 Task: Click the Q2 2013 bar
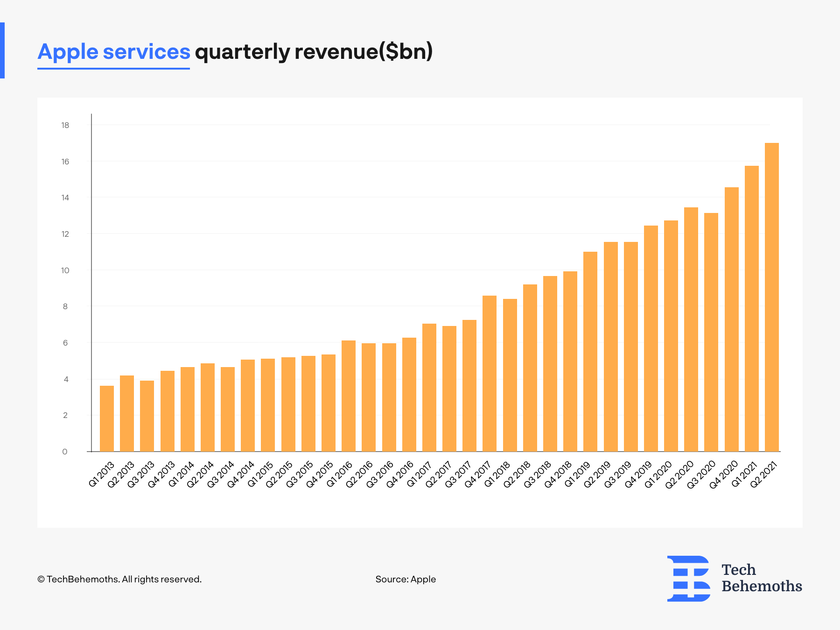click(x=127, y=413)
